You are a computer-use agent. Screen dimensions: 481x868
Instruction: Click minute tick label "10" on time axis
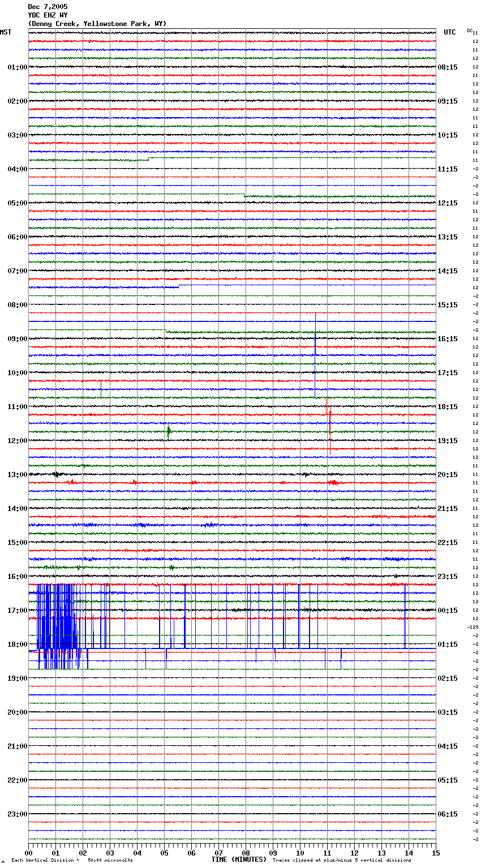click(300, 853)
